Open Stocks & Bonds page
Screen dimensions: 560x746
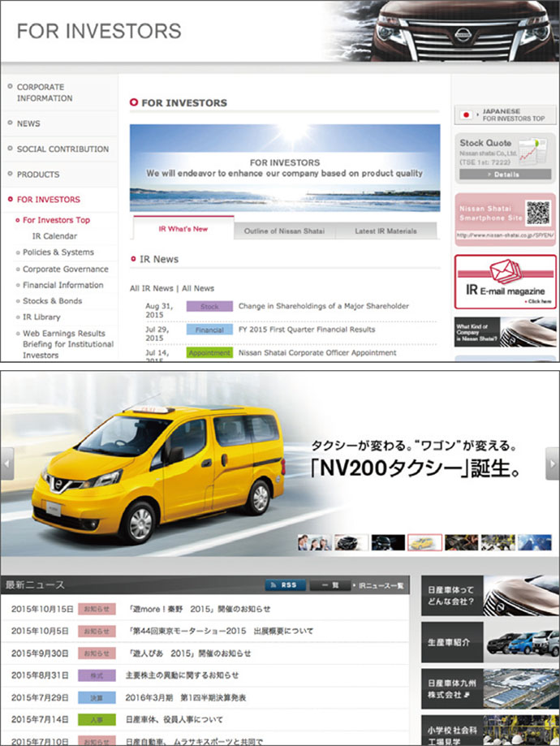[x=52, y=300]
